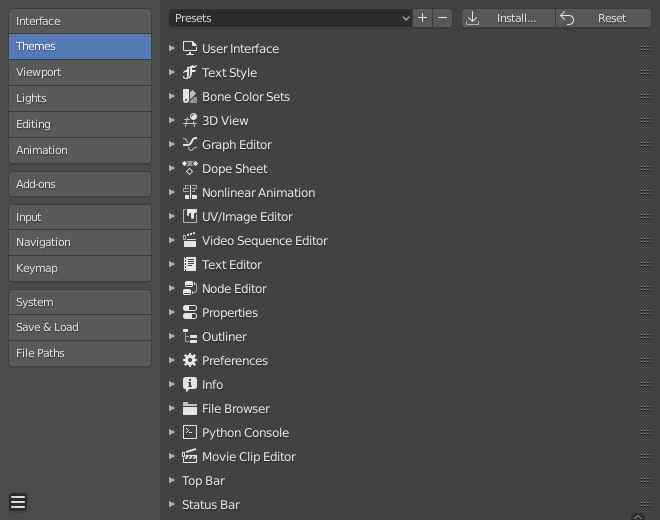Open the hamburger preferences menu
The width and height of the screenshot is (660, 520).
click(x=18, y=502)
